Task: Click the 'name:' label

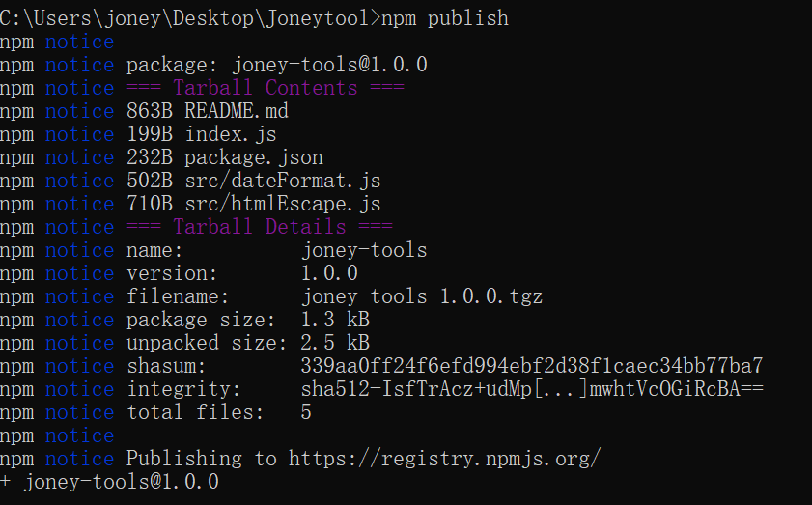Action: pyautogui.click(x=154, y=251)
